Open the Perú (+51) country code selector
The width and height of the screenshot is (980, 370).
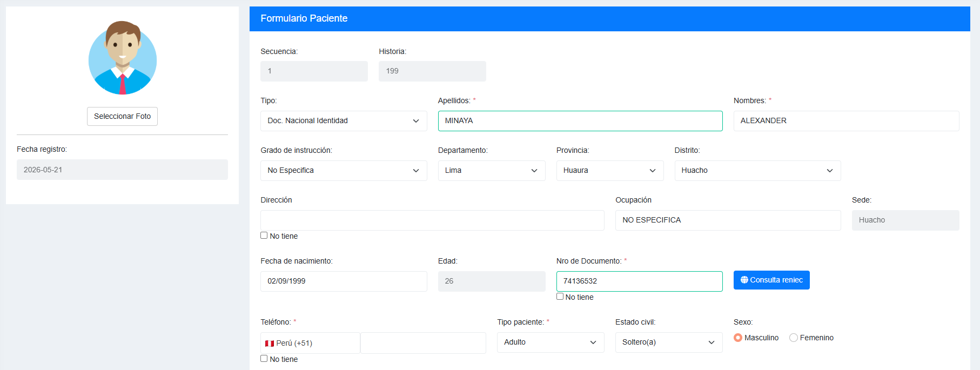[310, 343]
